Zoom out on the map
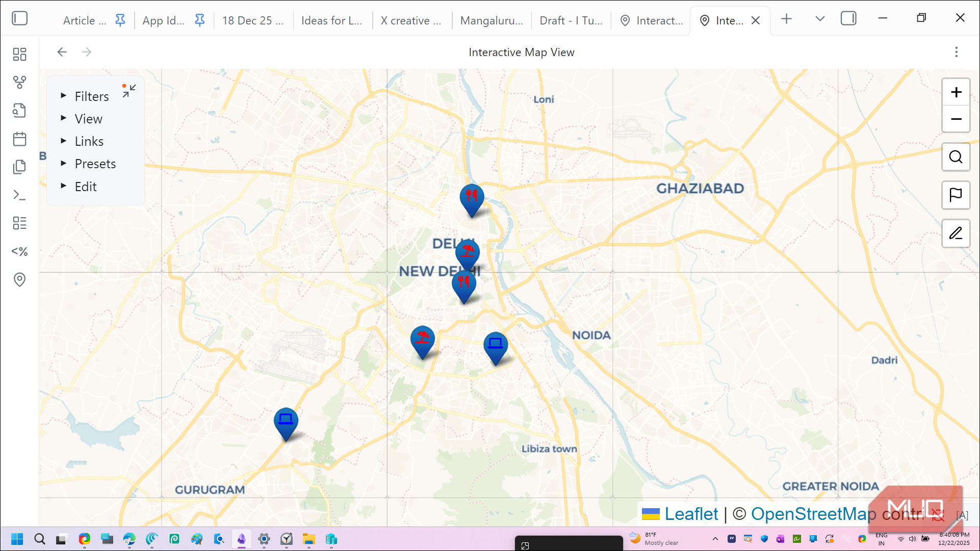Image resolution: width=980 pixels, height=551 pixels. (956, 119)
